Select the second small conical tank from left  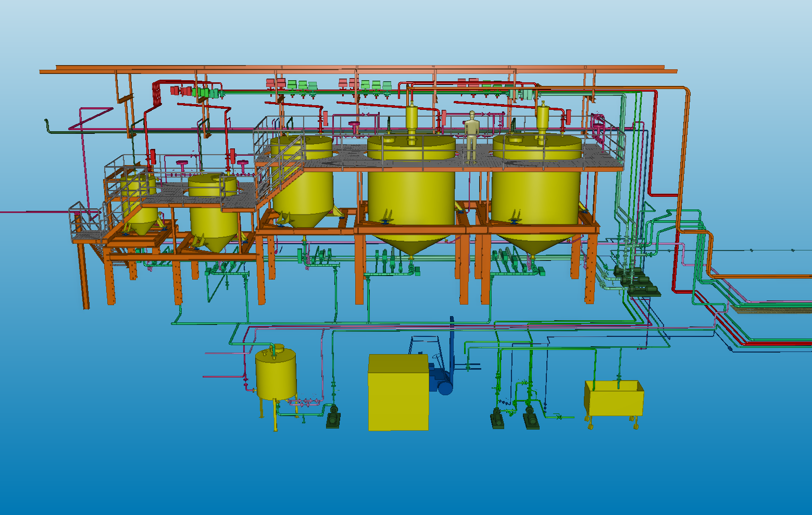pyautogui.click(x=214, y=212)
